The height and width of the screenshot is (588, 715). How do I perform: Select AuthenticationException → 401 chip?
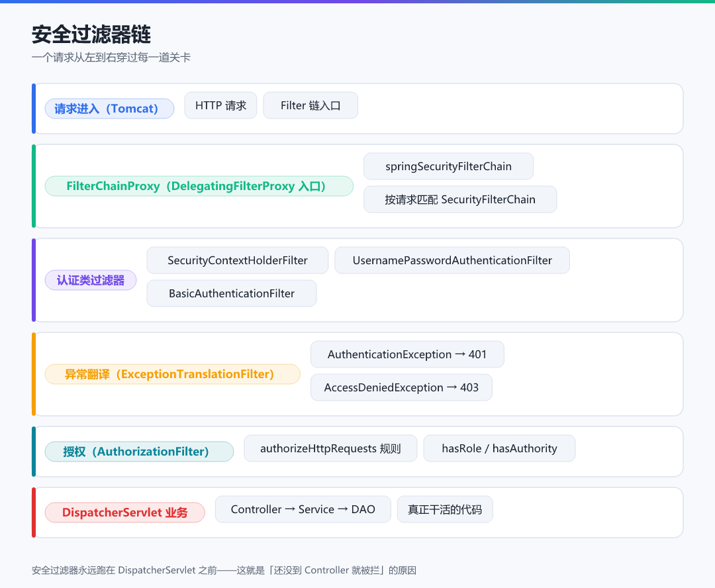tap(407, 354)
